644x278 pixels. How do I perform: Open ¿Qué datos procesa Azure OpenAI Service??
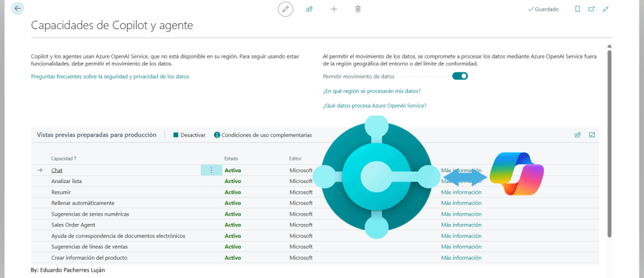tap(375, 106)
